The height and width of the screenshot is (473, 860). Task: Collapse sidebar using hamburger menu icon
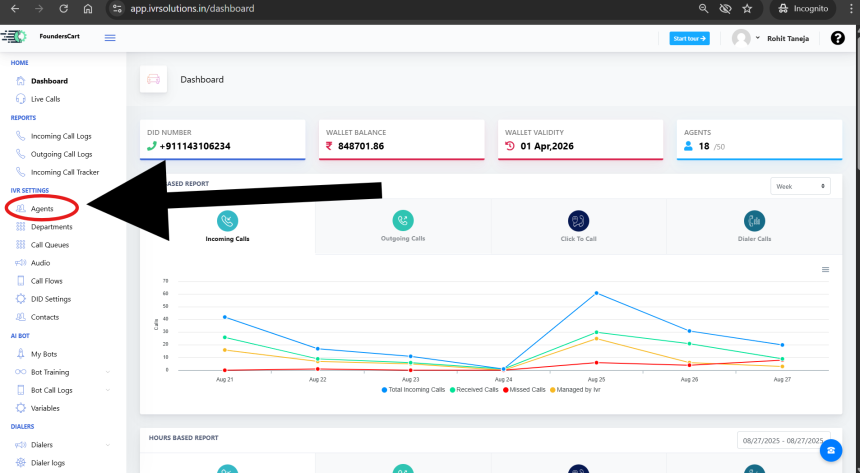[110, 38]
